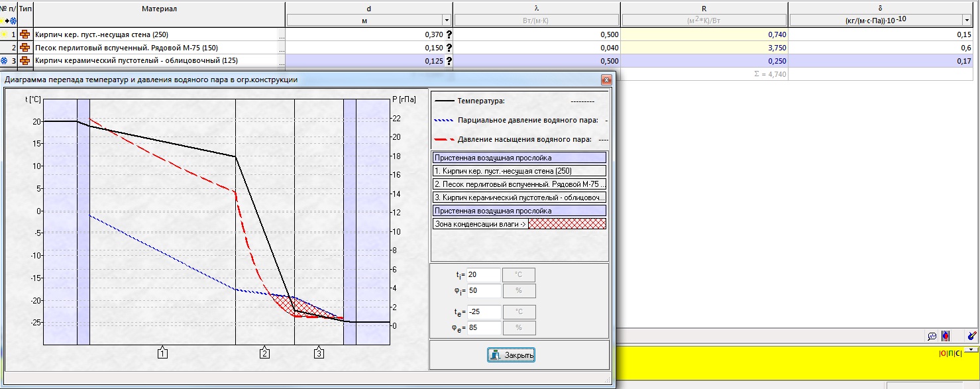Click the blue pen editing icon in bottom toolbar
This screenshot has width=980, height=389.
click(x=972, y=336)
